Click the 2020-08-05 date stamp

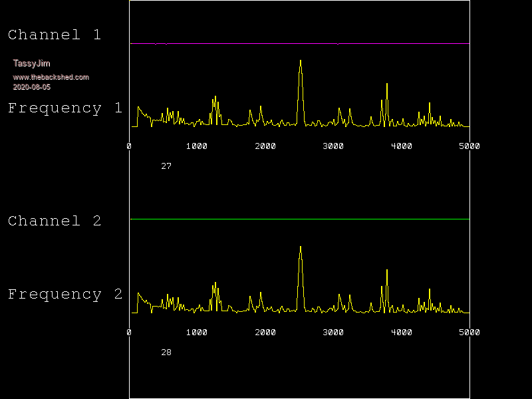[31, 87]
